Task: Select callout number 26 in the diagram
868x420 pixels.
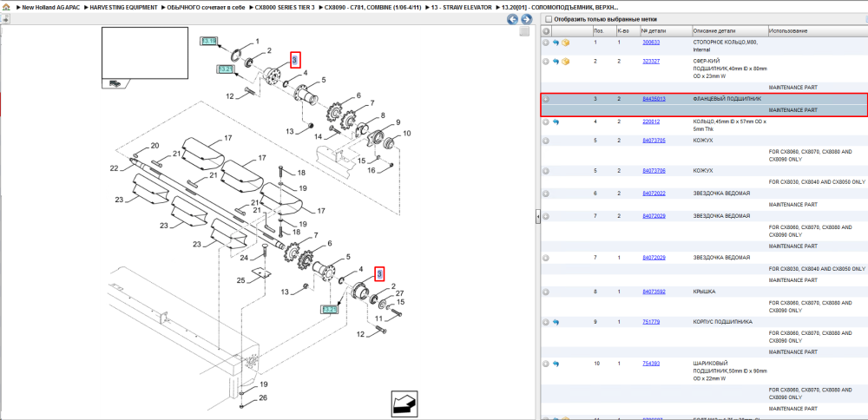Action: (x=263, y=397)
